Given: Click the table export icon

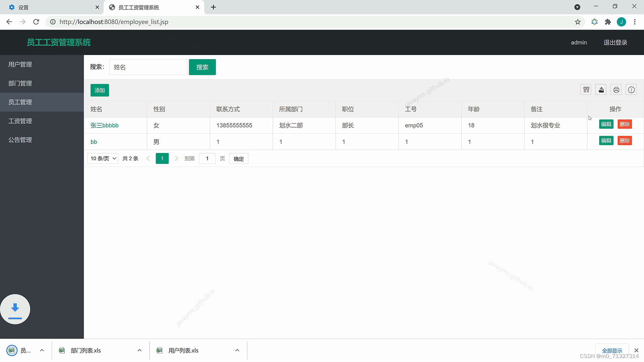Looking at the screenshot, I should 601,90.
